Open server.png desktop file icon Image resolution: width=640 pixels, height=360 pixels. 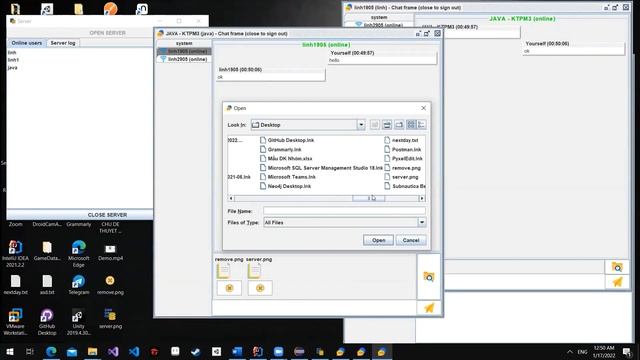110,318
